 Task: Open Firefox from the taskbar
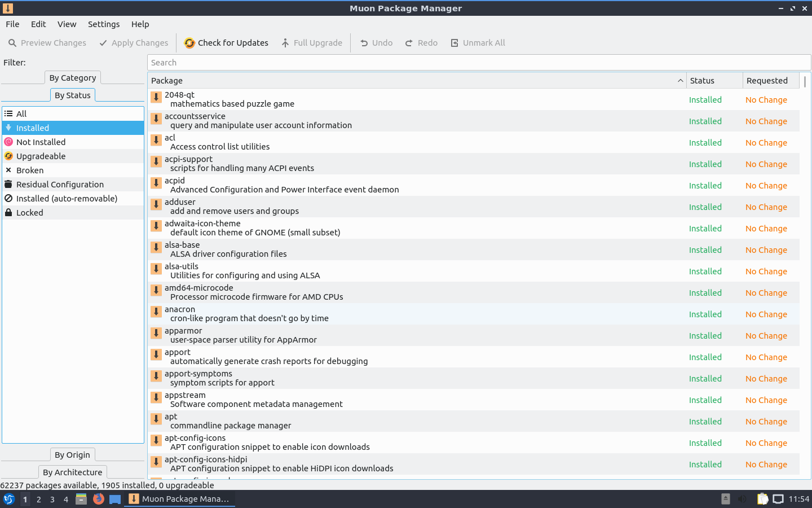point(99,499)
